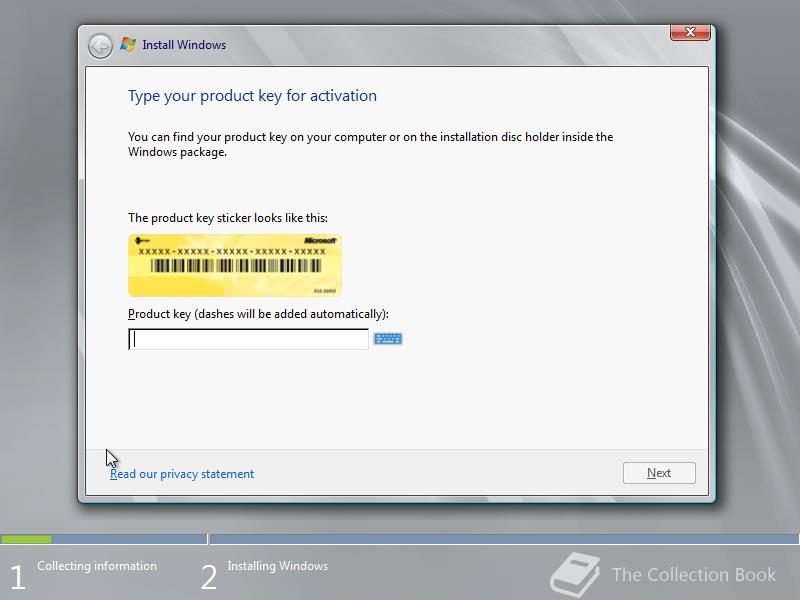Click the Next button
The image size is (800, 600).
[659, 473]
